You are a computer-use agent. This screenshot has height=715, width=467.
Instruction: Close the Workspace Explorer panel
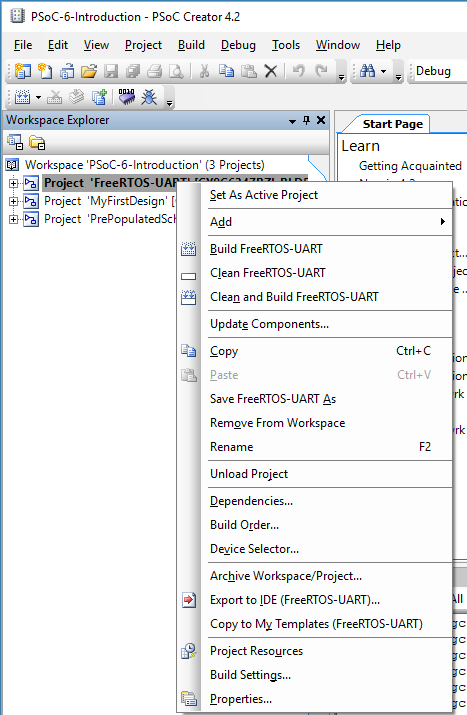click(x=321, y=120)
